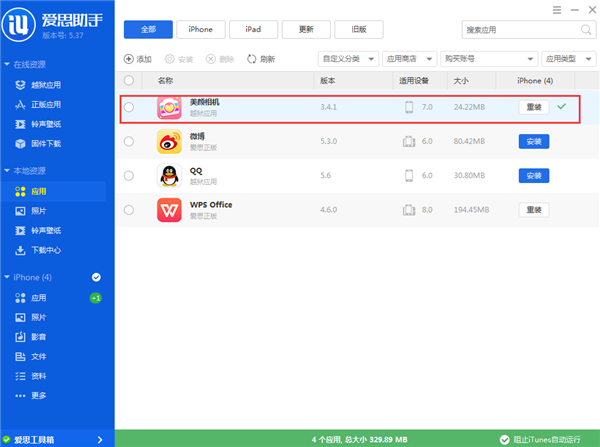Image resolution: width=600 pixels, height=447 pixels.
Task: Select the QQ row radio button
Action: point(129,176)
